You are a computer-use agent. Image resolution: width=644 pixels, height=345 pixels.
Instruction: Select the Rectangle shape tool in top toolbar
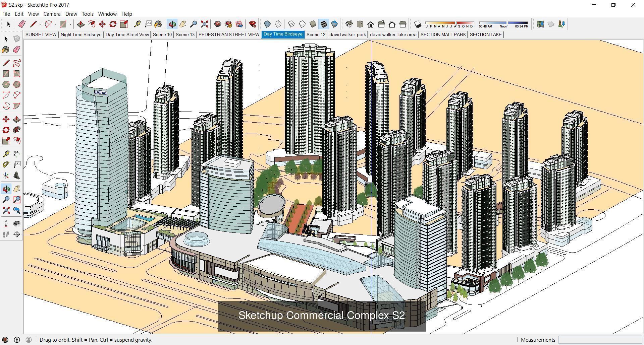click(x=63, y=24)
